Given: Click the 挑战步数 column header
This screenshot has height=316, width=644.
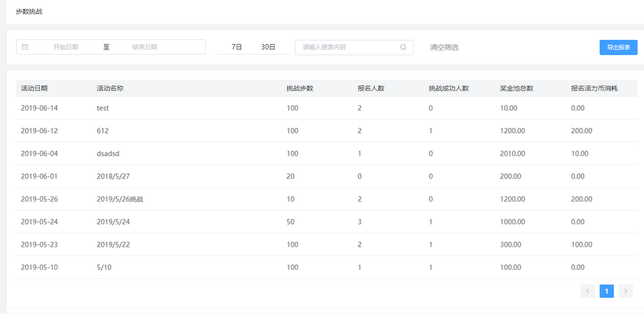Looking at the screenshot, I should click(x=299, y=88).
